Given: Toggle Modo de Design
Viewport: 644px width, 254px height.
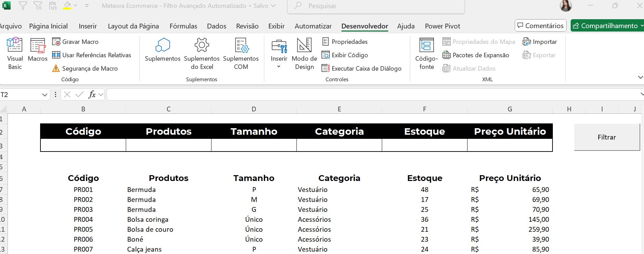Looking at the screenshot, I should (x=304, y=53).
